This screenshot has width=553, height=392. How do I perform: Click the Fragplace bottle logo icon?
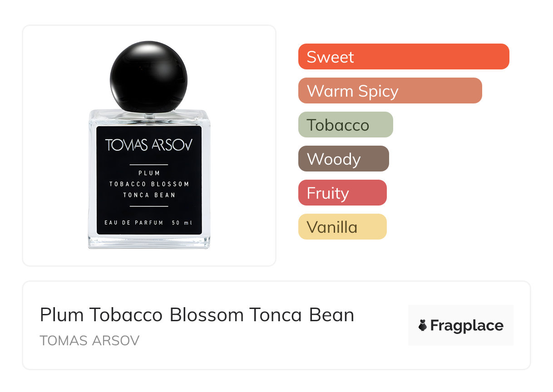coord(423,325)
